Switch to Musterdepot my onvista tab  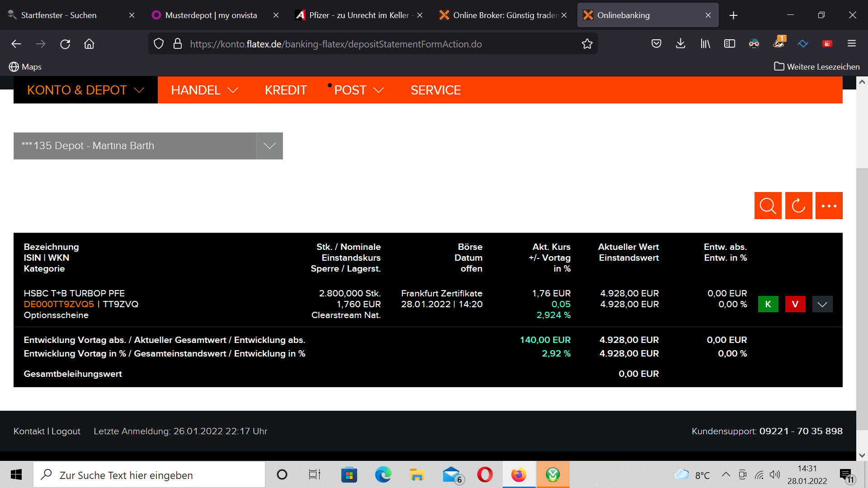click(211, 15)
